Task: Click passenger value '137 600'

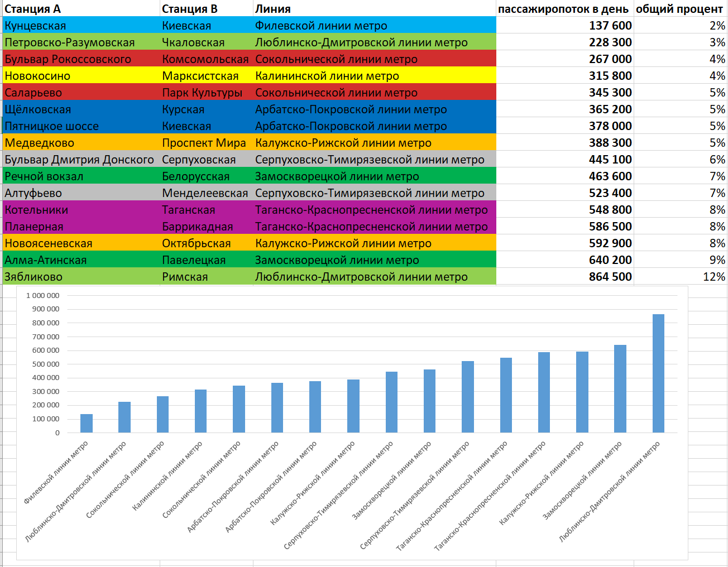Action: (x=564, y=25)
